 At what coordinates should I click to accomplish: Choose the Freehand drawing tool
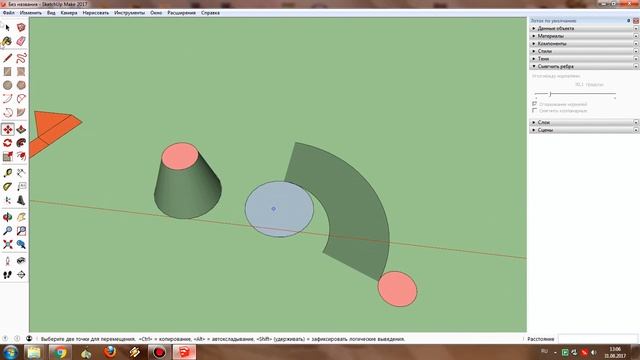click(21, 58)
